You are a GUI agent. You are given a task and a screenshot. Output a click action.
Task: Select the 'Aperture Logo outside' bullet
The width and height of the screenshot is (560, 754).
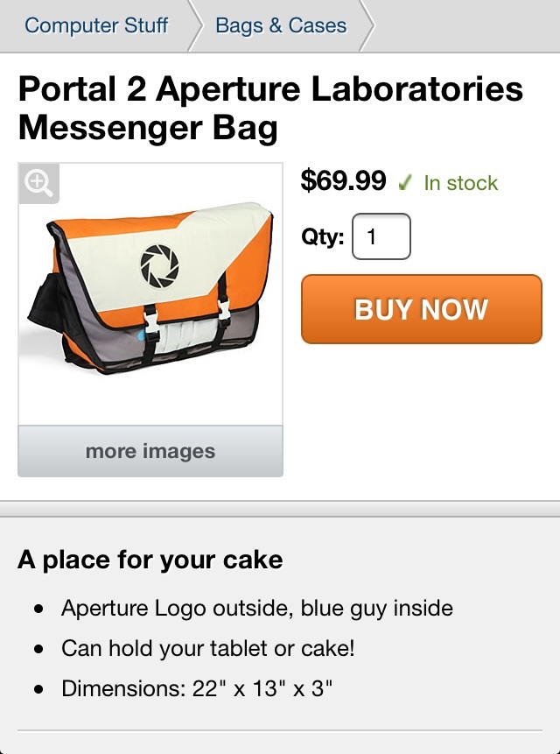[257, 609]
